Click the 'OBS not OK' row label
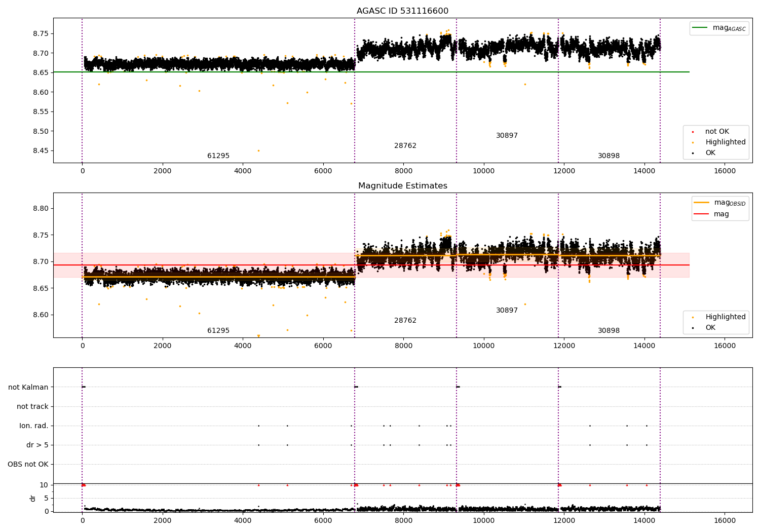This screenshot has height=532, width=760. coord(28,465)
